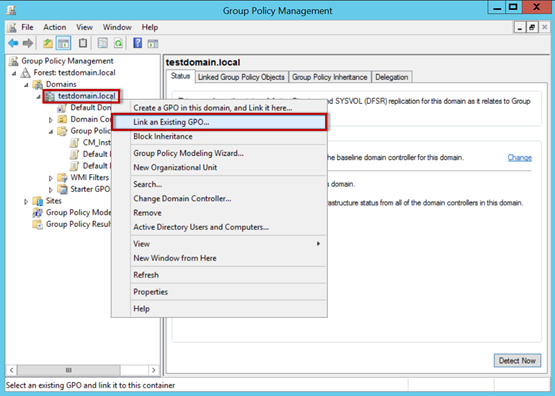Viewport: 555px width, 396px height.
Task: Open the View menu in menu bar
Action: click(85, 27)
